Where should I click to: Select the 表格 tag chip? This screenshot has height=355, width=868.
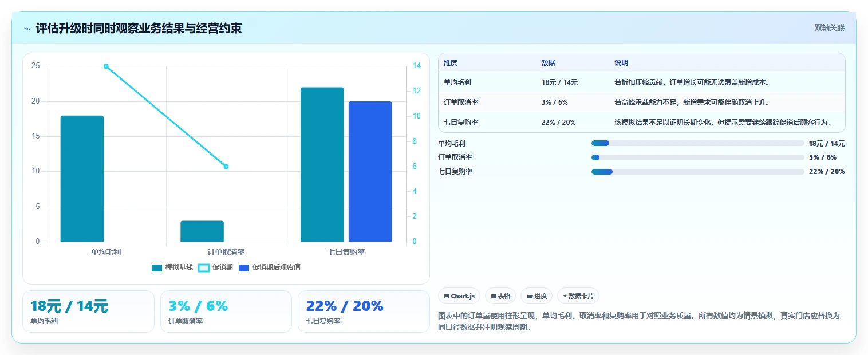(500, 296)
